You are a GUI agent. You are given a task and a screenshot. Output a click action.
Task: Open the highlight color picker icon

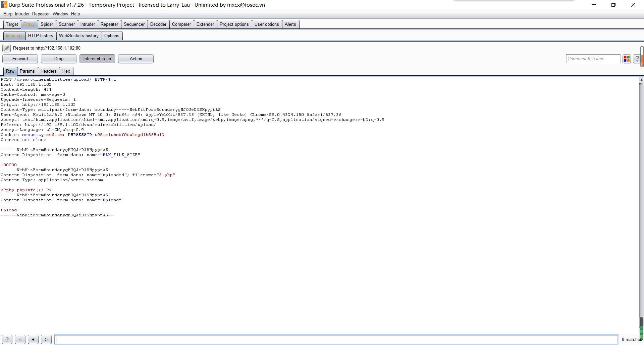(x=627, y=59)
